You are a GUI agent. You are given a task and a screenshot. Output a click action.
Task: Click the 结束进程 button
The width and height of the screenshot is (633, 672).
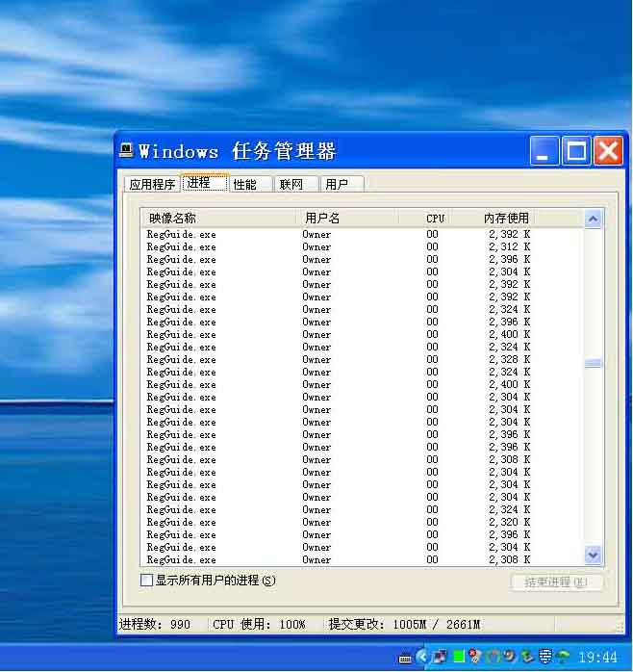(556, 582)
